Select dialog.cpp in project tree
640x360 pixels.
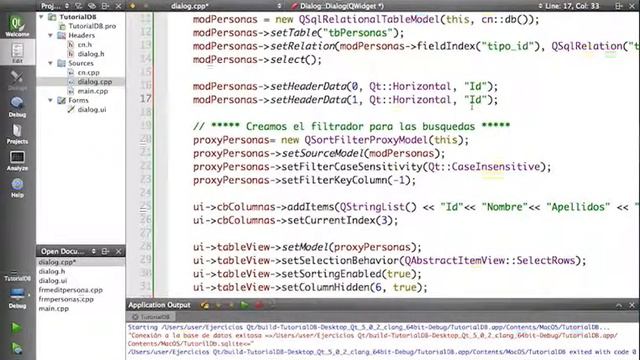tap(94, 82)
